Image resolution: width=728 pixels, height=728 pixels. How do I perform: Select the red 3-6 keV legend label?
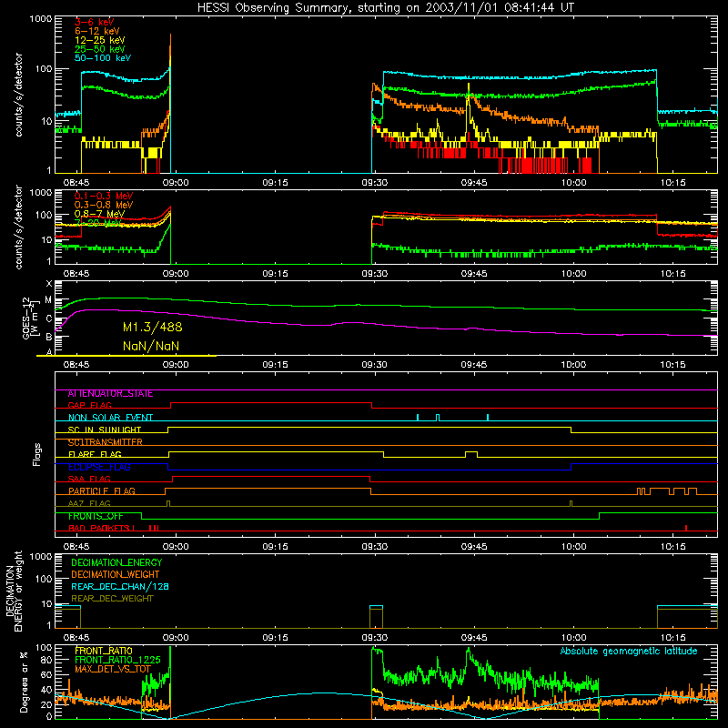pyautogui.click(x=94, y=22)
